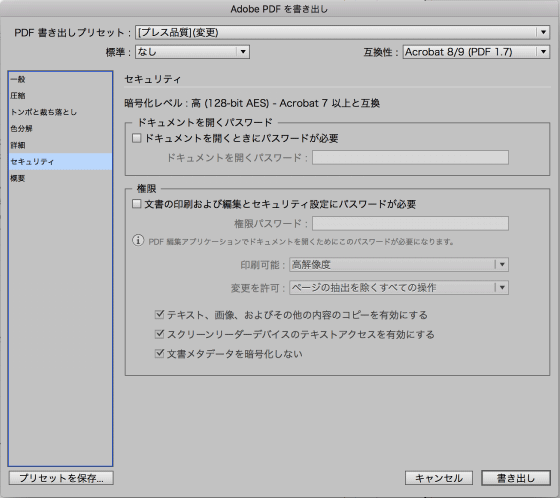The height and width of the screenshot is (498, 560).
Task: Toggle 文書メタデータを暗号化しない checkbox
Action: [x=159, y=354]
